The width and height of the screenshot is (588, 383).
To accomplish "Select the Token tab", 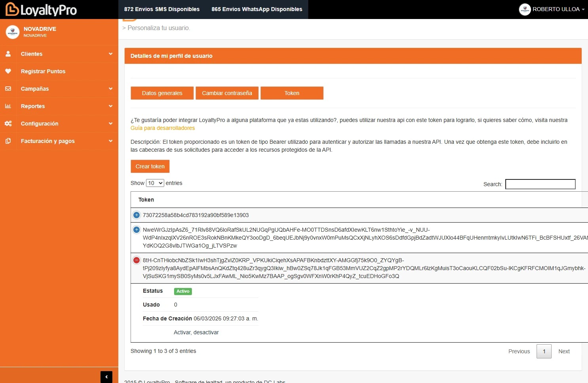I will coord(292,93).
